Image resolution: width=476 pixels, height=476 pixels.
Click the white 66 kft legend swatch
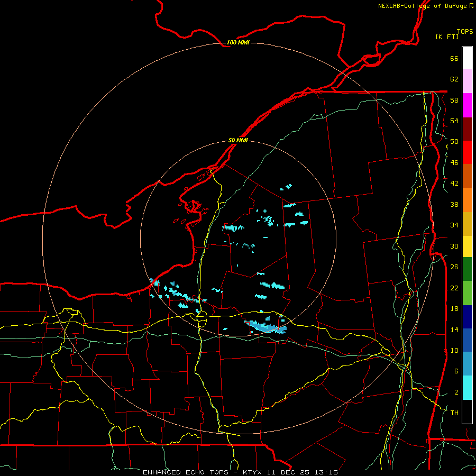coord(467,58)
